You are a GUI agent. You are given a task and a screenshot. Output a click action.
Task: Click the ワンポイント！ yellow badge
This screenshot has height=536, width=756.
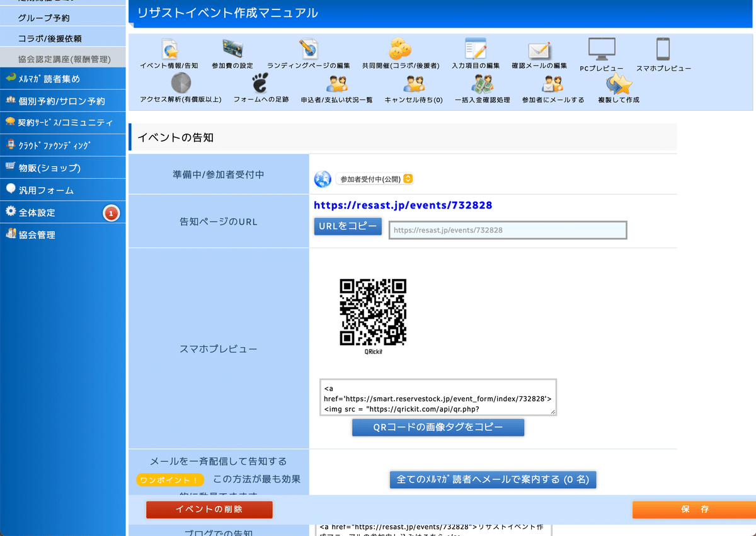point(171,480)
